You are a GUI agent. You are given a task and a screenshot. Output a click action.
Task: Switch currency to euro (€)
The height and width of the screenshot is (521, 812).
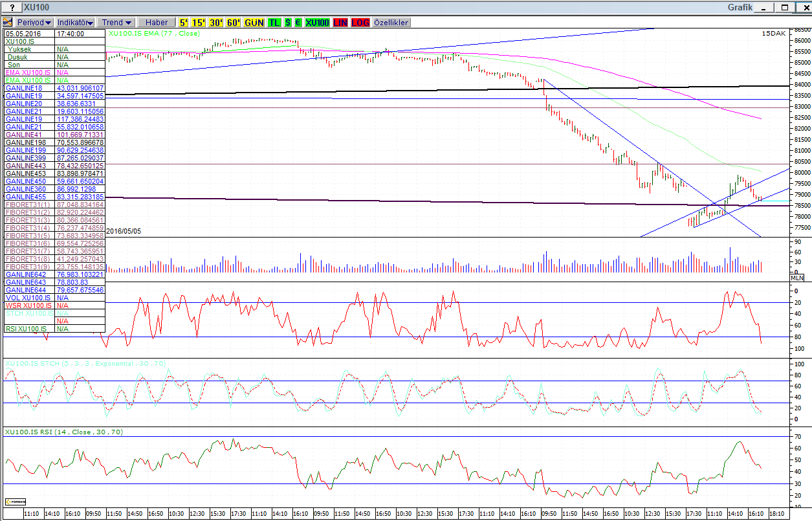pyautogui.click(x=298, y=22)
